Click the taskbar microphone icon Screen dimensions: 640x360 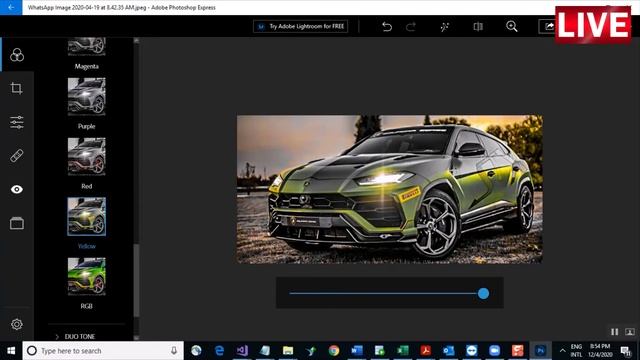(x=174, y=351)
